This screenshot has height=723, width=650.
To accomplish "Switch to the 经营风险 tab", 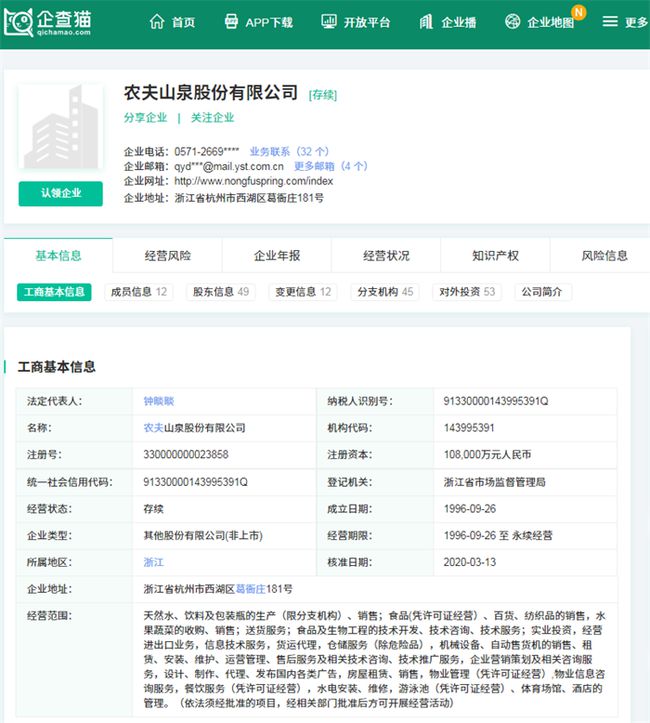I will click(x=167, y=256).
